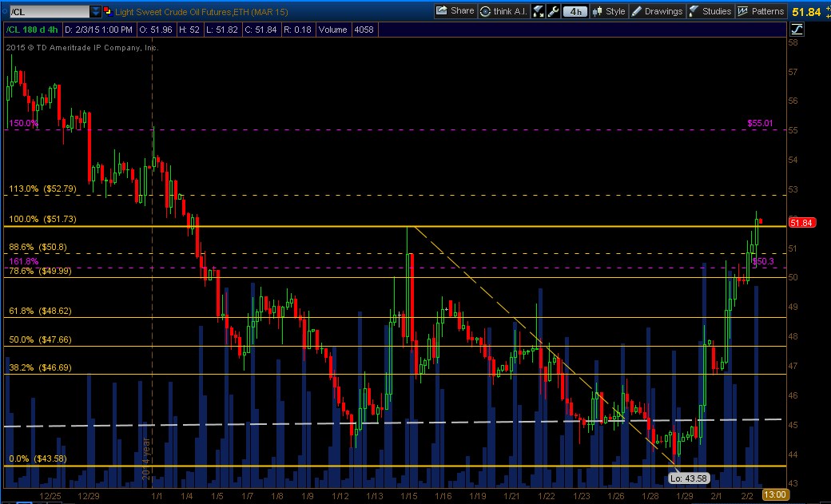This screenshot has height=504, width=831.
Task: Open the symbol dropdown next to /CL
Action: click(95, 11)
